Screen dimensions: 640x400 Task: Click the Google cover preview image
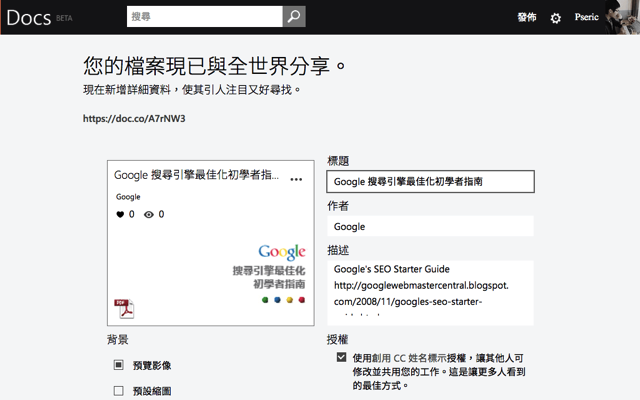tap(269, 273)
